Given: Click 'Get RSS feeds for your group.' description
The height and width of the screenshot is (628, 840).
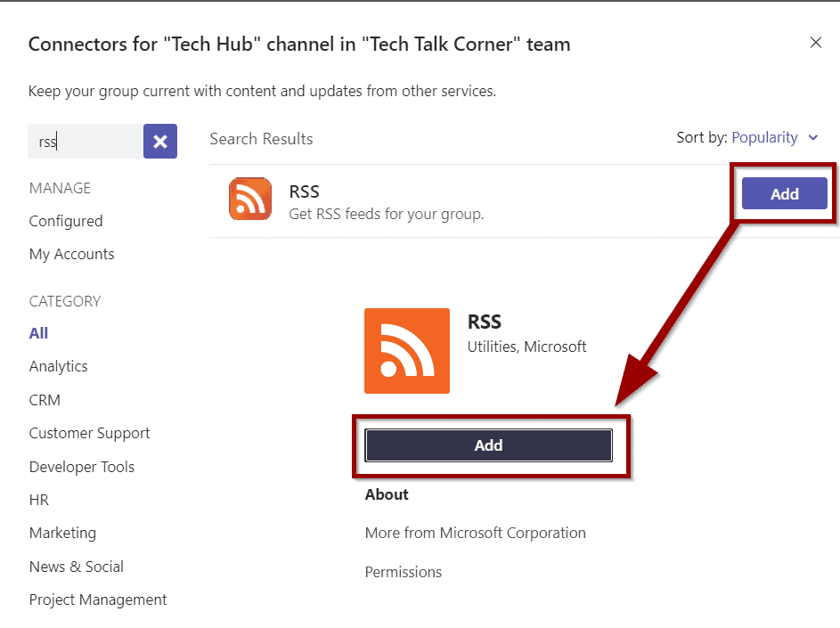Looking at the screenshot, I should [387, 215].
